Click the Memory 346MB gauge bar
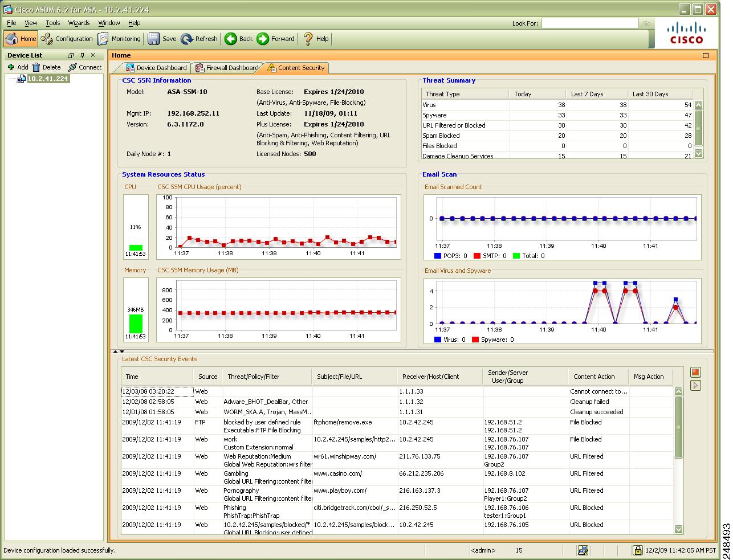 click(136, 324)
